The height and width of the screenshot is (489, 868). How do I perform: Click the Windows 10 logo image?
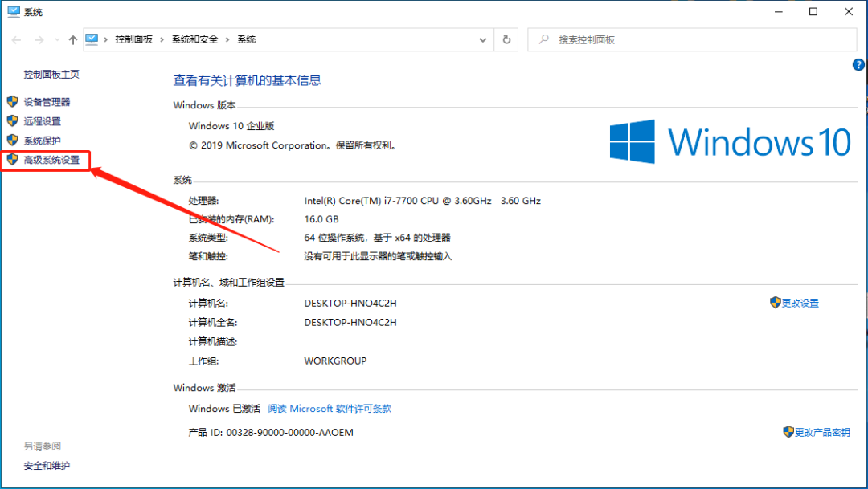click(730, 141)
